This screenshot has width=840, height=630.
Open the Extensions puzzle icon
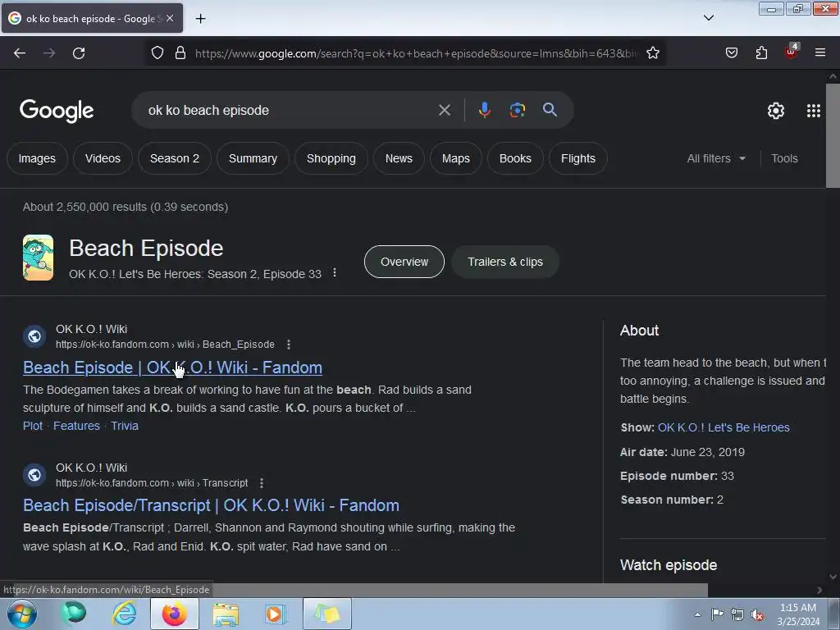point(761,53)
